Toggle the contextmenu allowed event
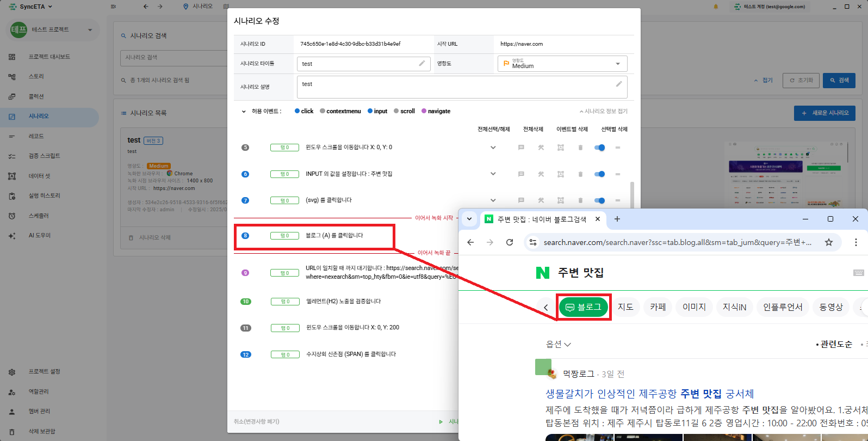The width and height of the screenshot is (868, 441). 340,111
